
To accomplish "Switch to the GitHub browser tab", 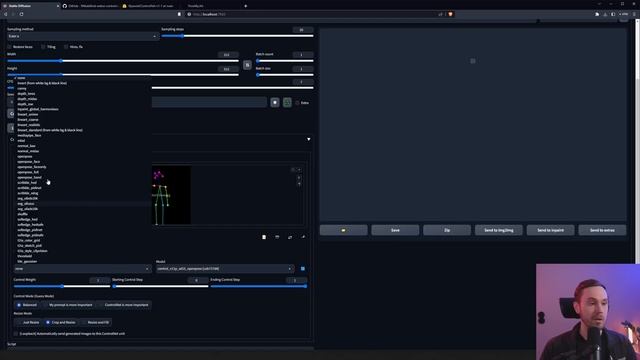I will [x=91, y=6].
